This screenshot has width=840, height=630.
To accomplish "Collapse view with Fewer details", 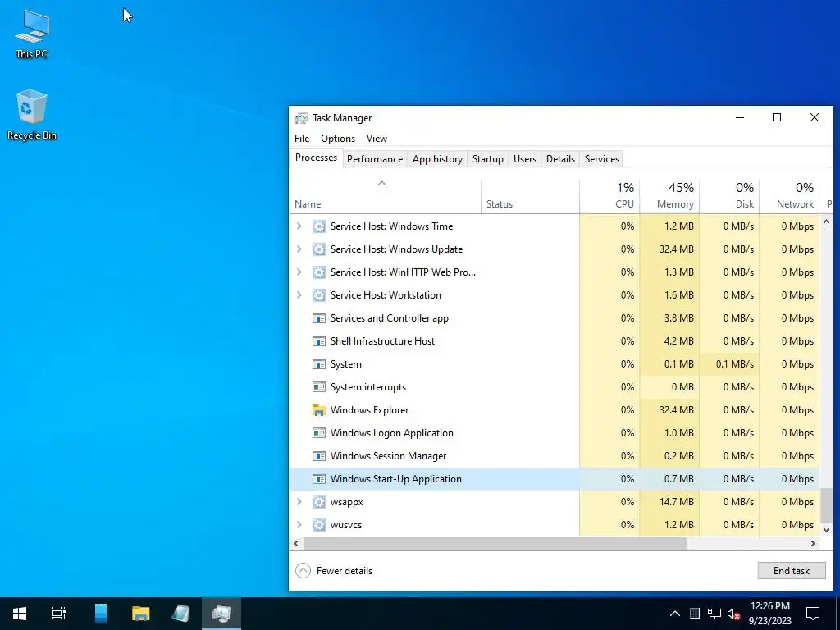I will (334, 571).
